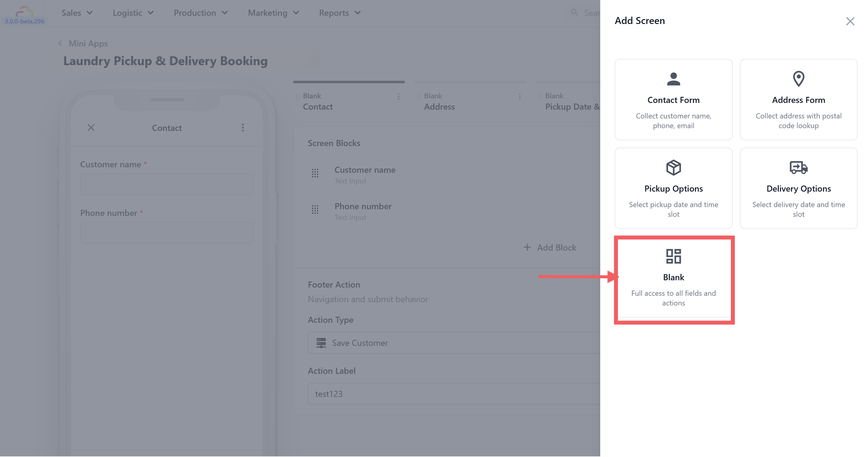Click drag handle beside Customer name block

315,173
